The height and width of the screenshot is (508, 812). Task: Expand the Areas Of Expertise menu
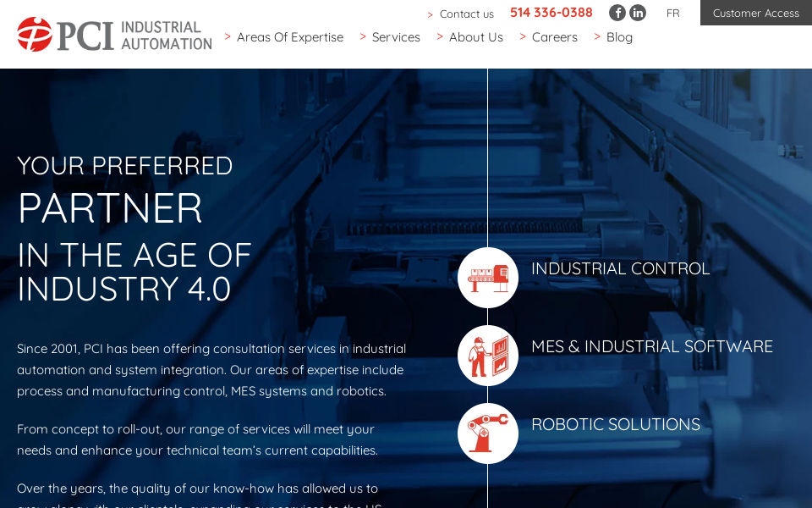point(289,37)
